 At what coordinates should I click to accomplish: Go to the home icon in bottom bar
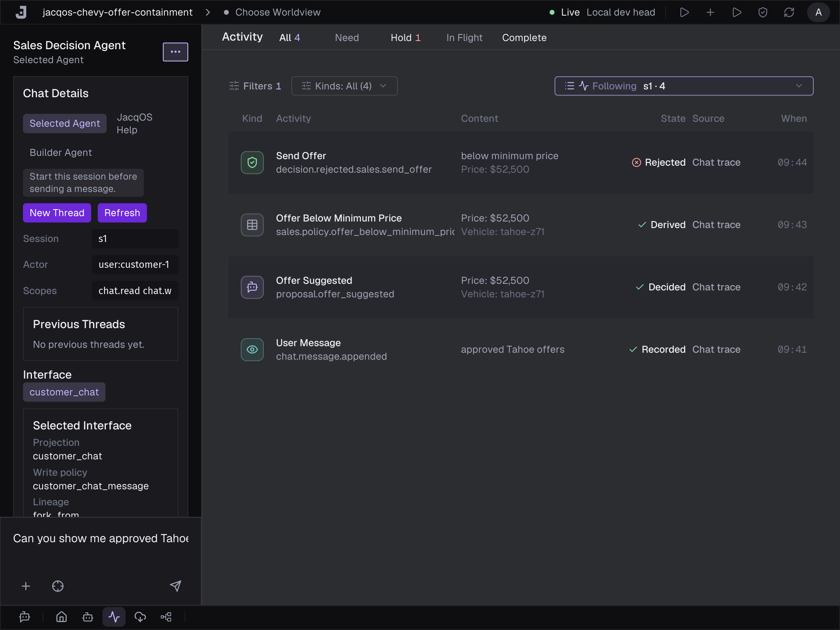(62, 617)
